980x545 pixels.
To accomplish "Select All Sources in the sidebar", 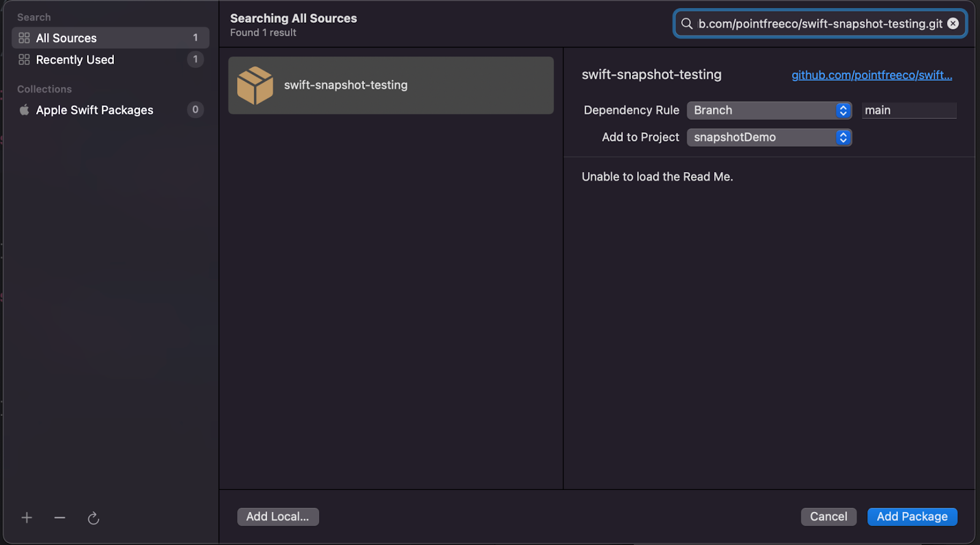I will 111,38.
